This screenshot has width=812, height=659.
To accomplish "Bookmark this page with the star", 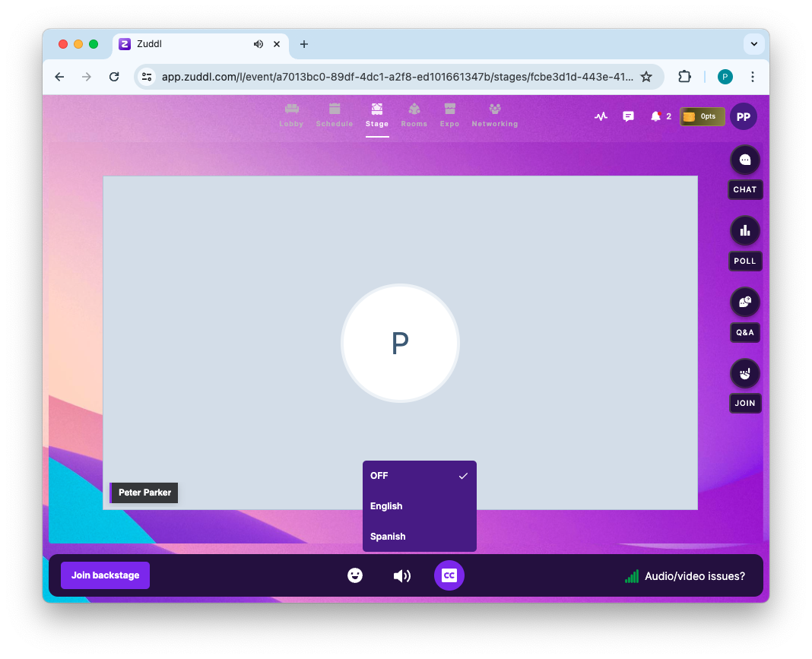I will pos(646,77).
